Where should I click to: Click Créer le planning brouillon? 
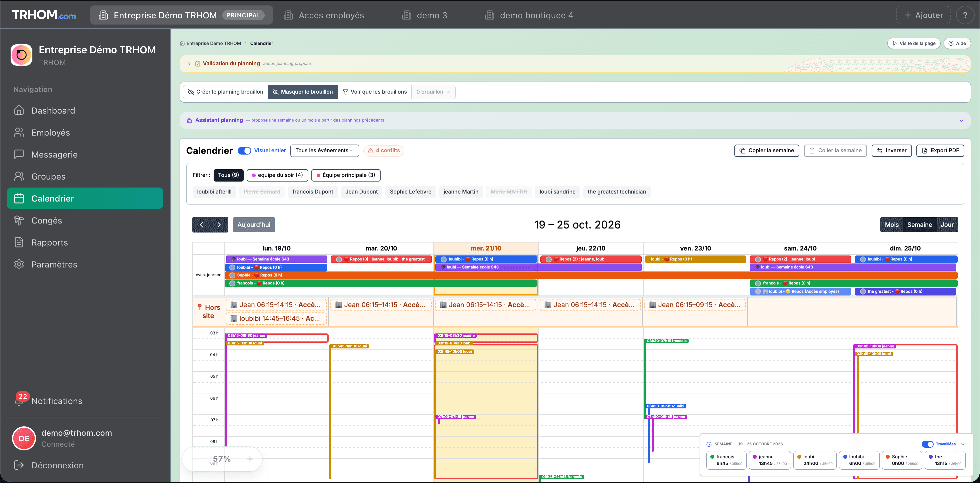(226, 92)
